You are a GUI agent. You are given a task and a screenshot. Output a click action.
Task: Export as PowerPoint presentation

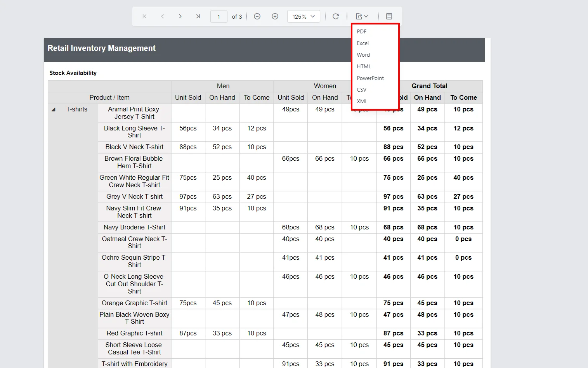(x=370, y=78)
